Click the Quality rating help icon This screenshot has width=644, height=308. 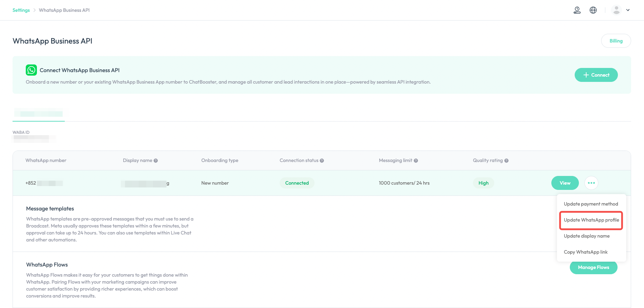[506, 161]
